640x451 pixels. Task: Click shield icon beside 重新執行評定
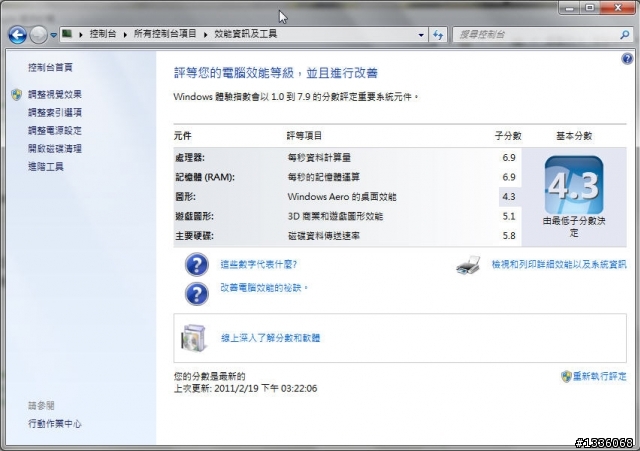(x=566, y=376)
